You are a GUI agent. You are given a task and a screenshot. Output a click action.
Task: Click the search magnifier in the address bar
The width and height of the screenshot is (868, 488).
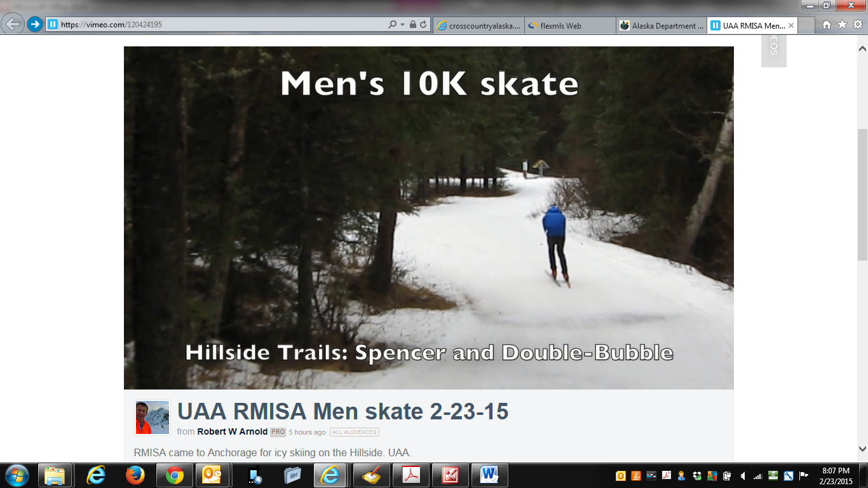[x=393, y=25]
